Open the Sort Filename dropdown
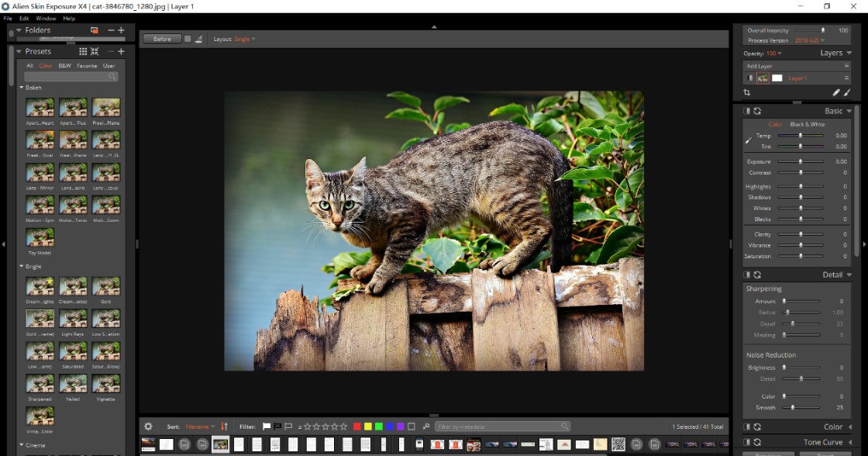 point(200,427)
